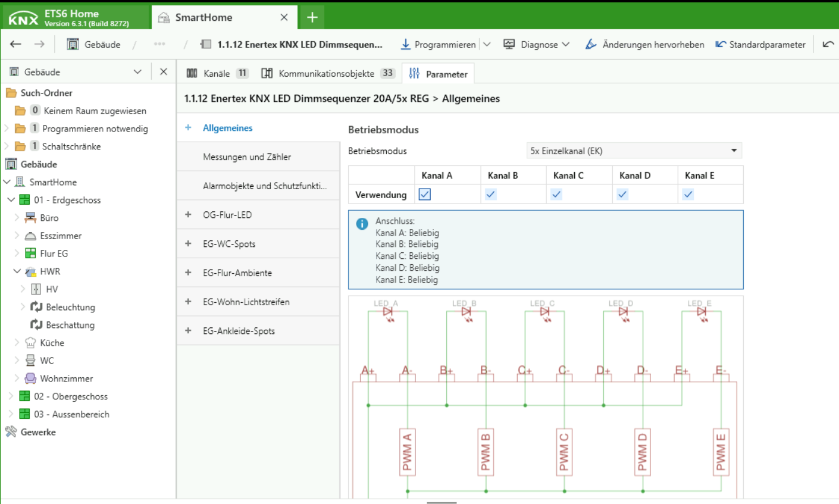
Task: Close the Gebäude side panel
Action: point(164,72)
